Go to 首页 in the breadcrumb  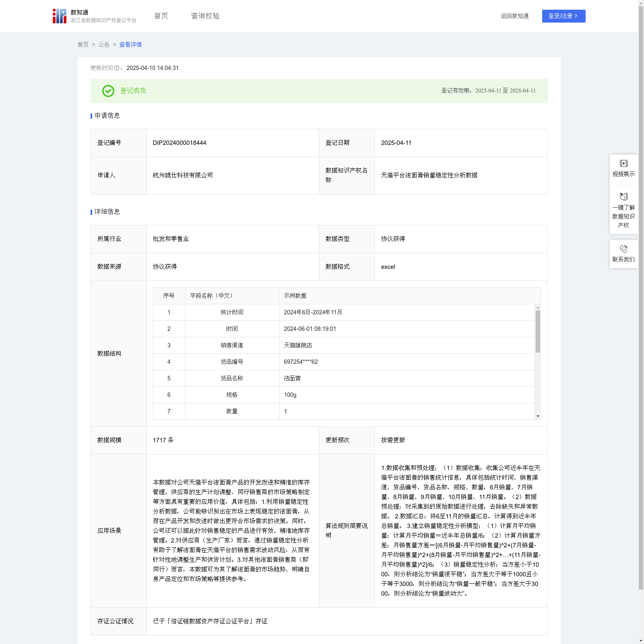click(x=83, y=45)
